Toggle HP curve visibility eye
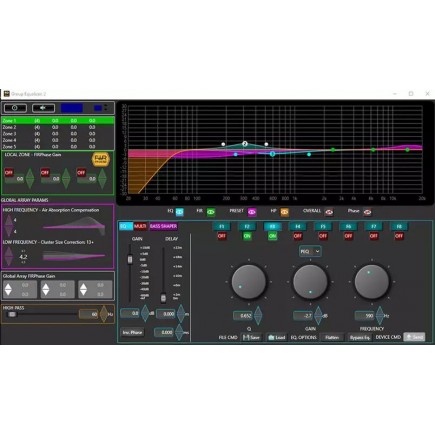This screenshot has height=435, width=435. (x=284, y=212)
